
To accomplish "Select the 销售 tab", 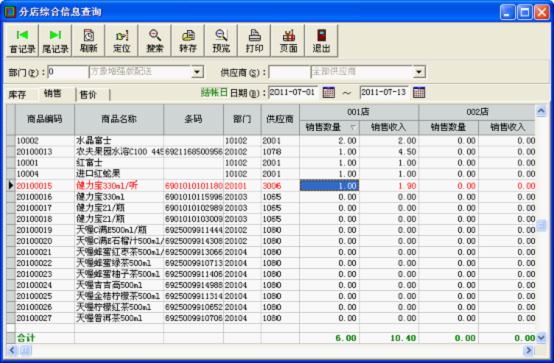I will (x=53, y=94).
